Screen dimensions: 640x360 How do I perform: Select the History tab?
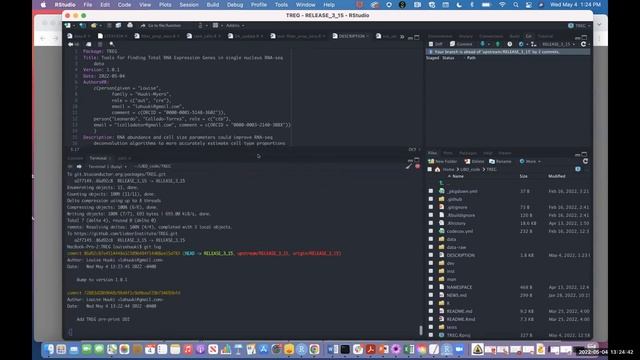point(466,36)
